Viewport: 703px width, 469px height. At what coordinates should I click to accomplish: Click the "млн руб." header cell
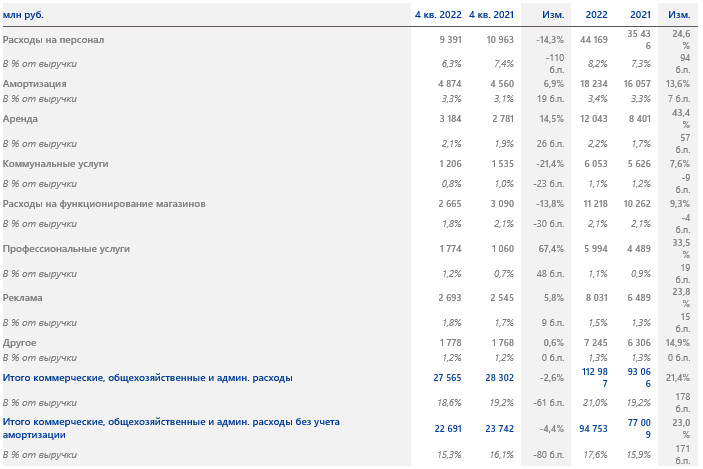(x=24, y=15)
